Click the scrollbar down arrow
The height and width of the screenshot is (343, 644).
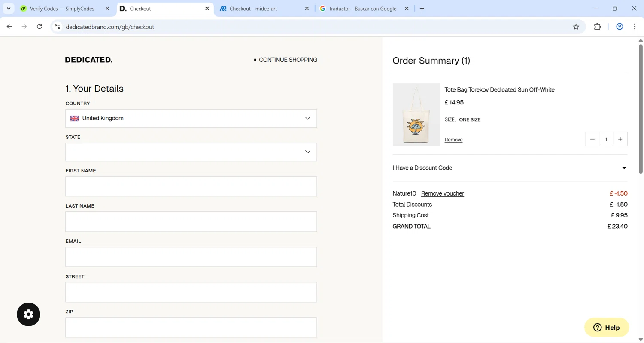(641, 340)
